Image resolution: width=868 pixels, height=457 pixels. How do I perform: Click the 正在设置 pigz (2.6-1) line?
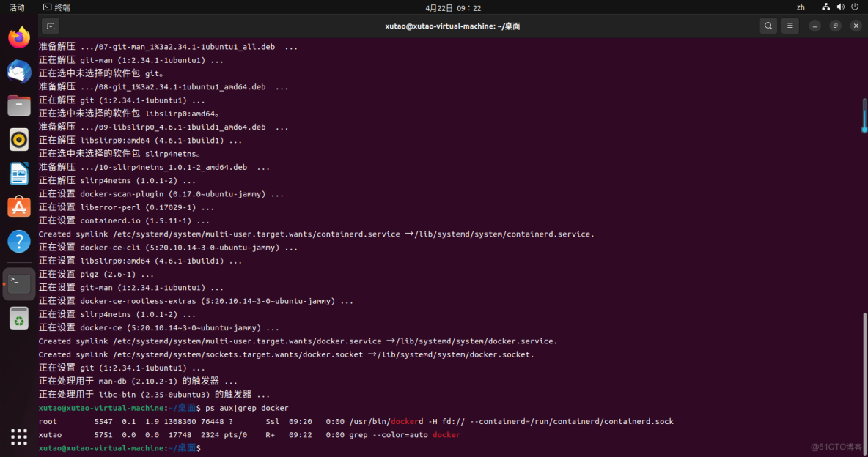point(96,275)
